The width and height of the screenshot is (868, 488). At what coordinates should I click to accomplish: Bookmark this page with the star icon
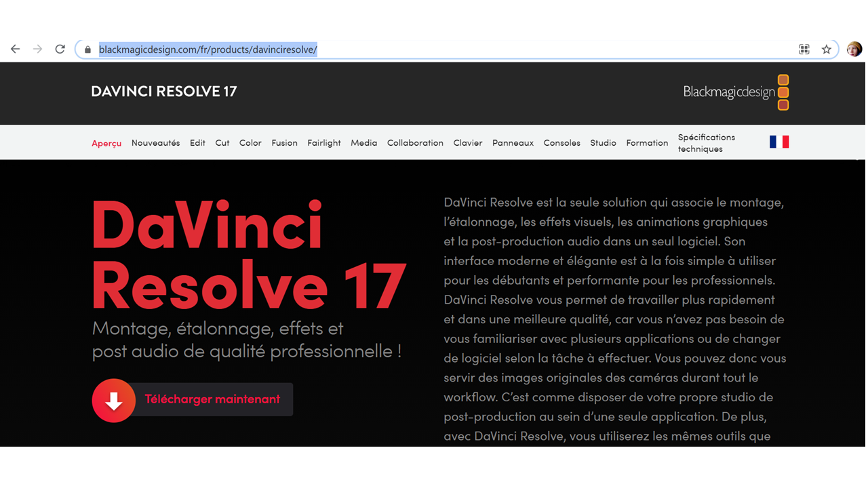click(x=826, y=49)
